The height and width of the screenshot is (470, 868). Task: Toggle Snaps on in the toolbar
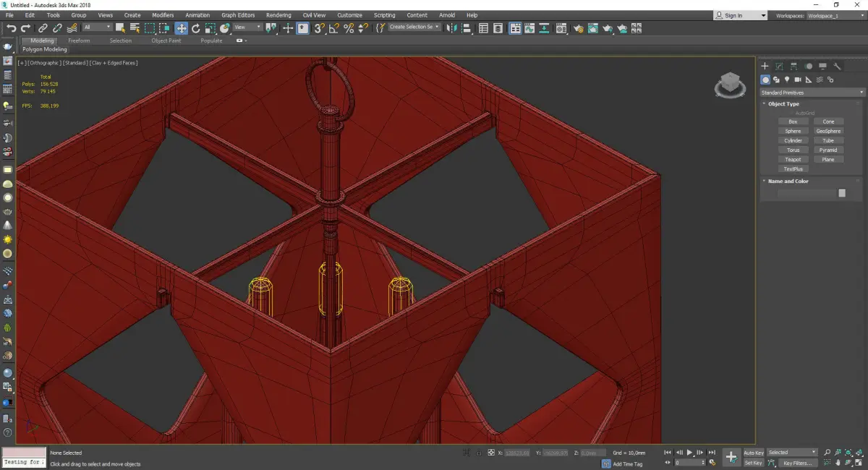[x=318, y=27]
